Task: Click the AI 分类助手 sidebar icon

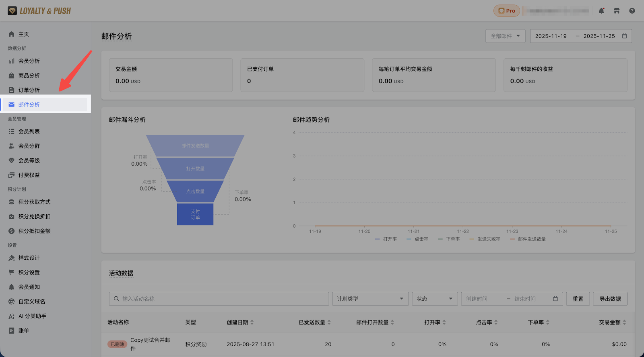Action: click(x=12, y=316)
